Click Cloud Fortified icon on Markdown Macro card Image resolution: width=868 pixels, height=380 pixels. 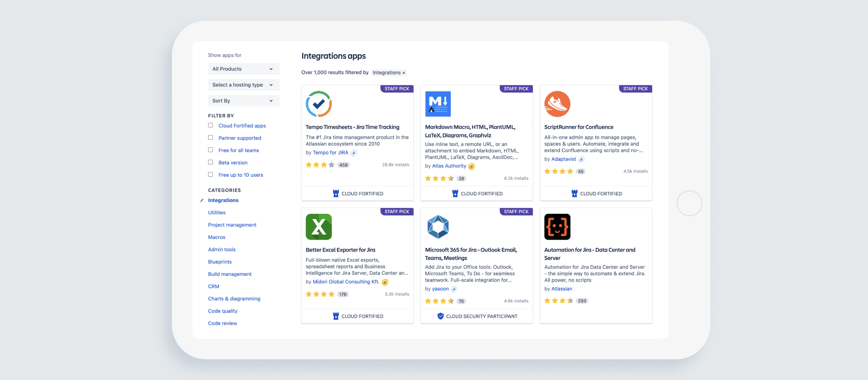click(x=455, y=194)
